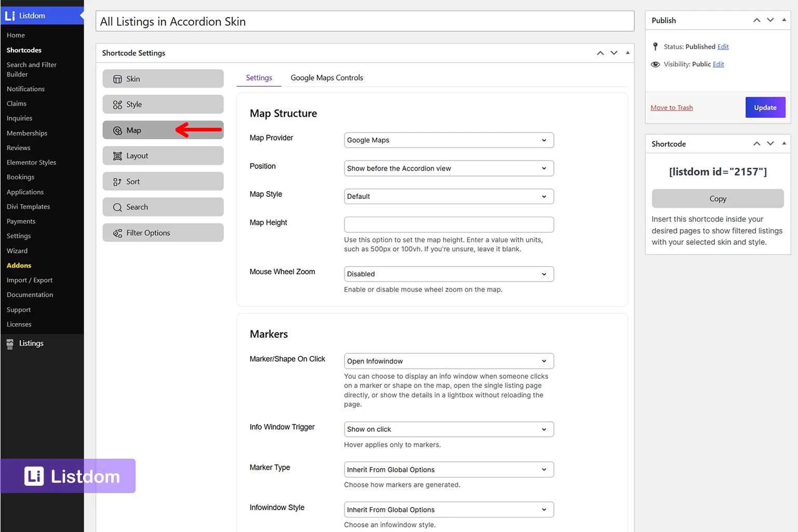Click the status pin icon in Publish box
Screen dimensions: 798x532
point(655,46)
